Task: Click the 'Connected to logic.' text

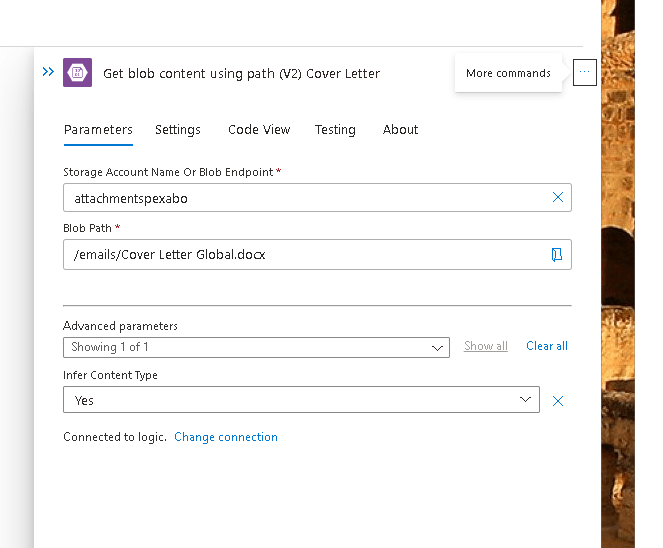Action: pyautogui.click(x=115, y=437)
